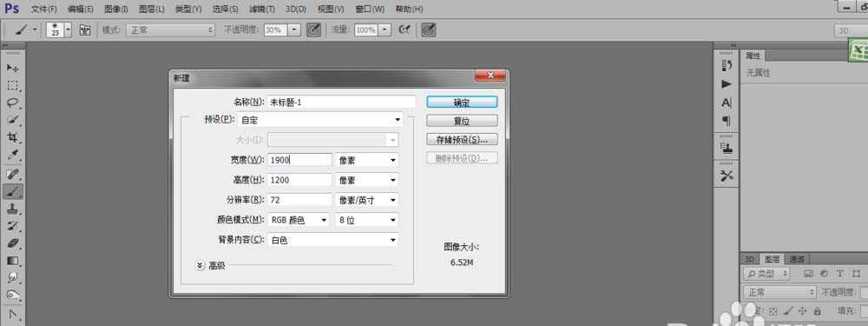Image resolution: width=868 pixels, height=326 pixels.
Task: Open the 滤镜(T) menu
Action: 262,10
